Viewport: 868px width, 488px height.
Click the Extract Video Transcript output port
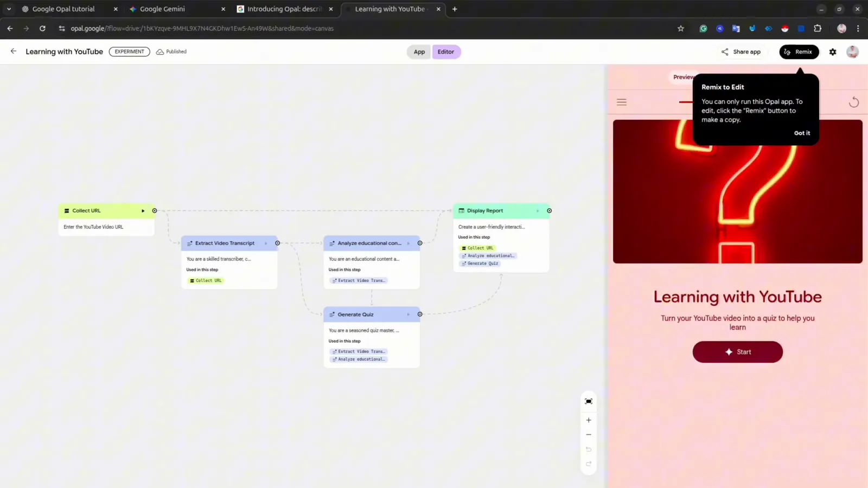[x=278, y=243]
